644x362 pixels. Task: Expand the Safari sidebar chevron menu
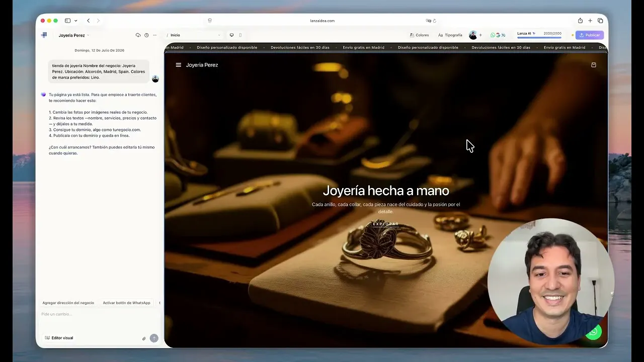75,21
